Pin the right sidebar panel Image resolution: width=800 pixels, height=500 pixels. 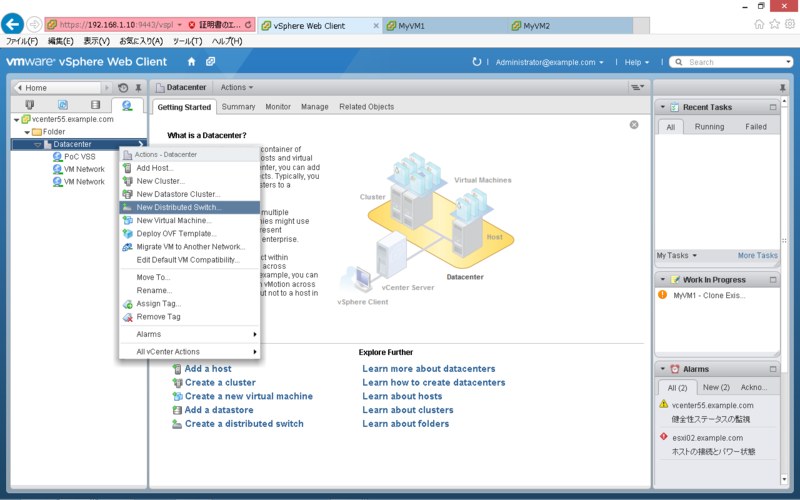point(783,88)
